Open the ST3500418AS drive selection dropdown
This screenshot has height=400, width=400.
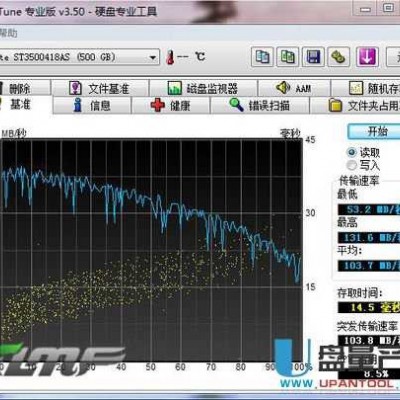click(79, 57)
